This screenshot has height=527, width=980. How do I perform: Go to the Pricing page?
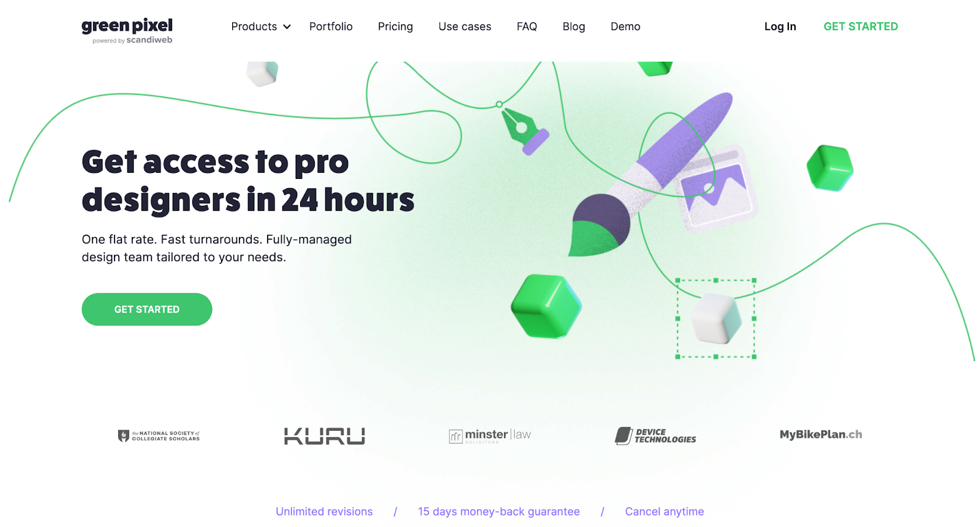[x=395, y=26]
